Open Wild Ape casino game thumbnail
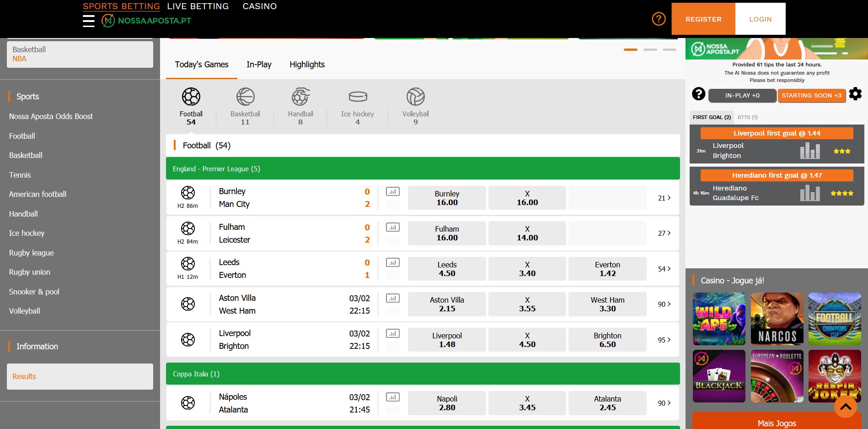Viewport: 868px width, 429px height. point(719,319)
